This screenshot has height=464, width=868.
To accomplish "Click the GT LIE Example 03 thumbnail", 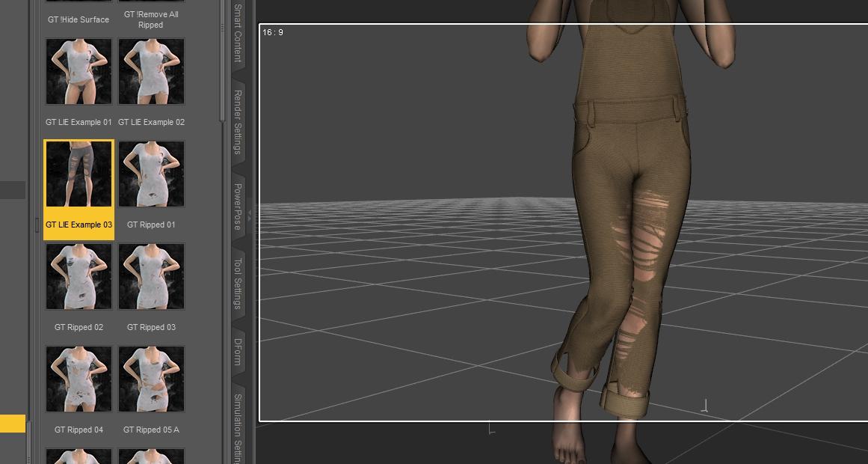I will pos(79,174).
